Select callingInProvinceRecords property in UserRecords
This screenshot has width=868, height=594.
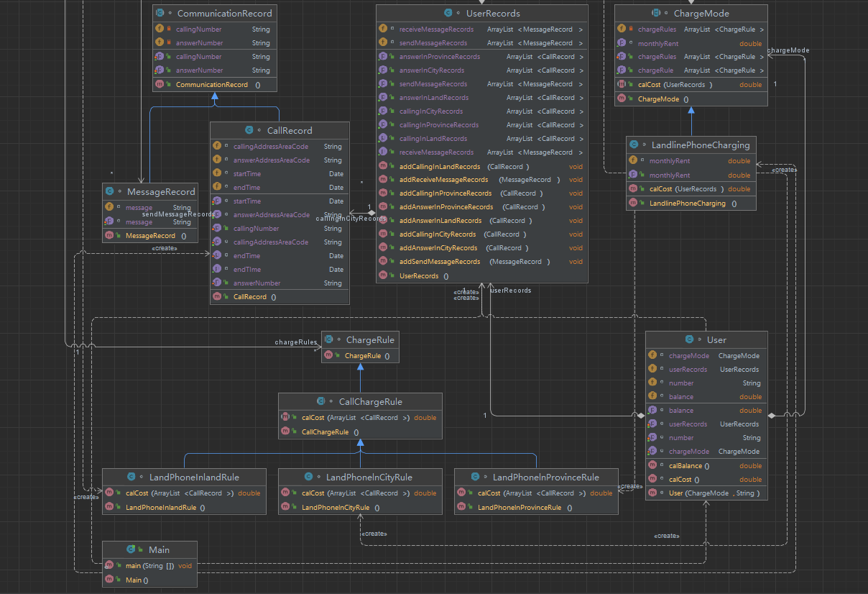point(482,125)
